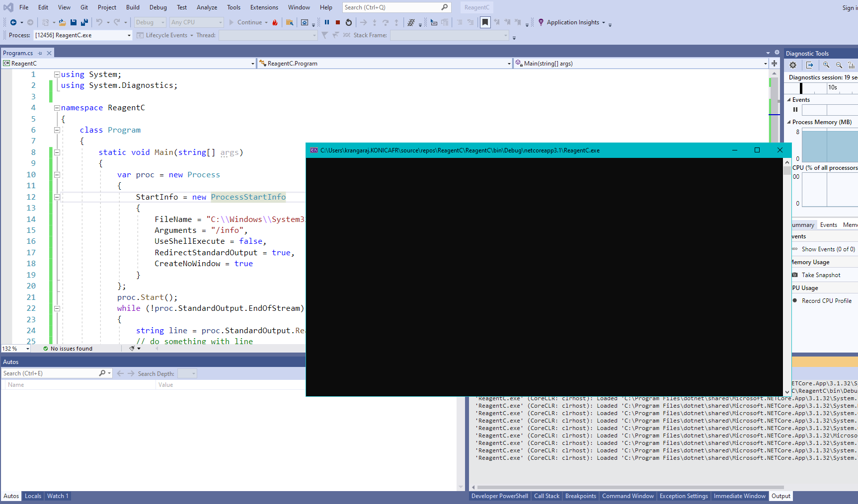The image size is (858, 504).
Task: Collapse the Events section in Diagnostic Tools
Action: [x=789, y=100]
